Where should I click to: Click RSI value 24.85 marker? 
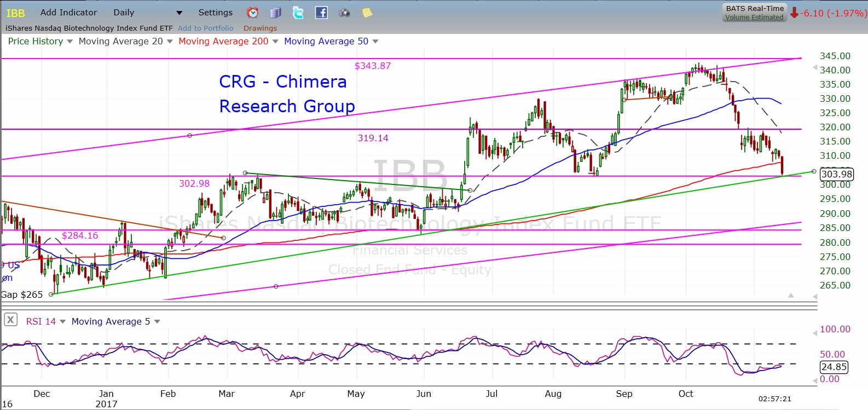click(834, 367)
